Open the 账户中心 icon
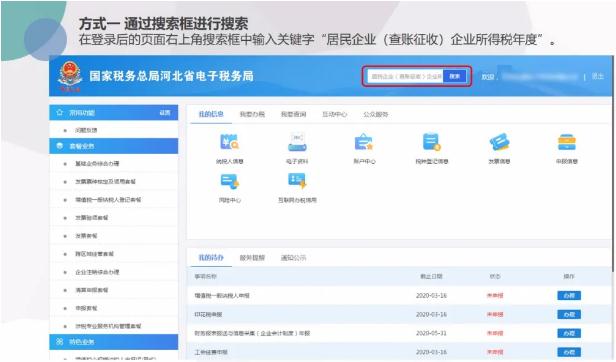Image resolution: width=616 pixels, height=362 pixels. pyautogui.click(x=364, y=142)
